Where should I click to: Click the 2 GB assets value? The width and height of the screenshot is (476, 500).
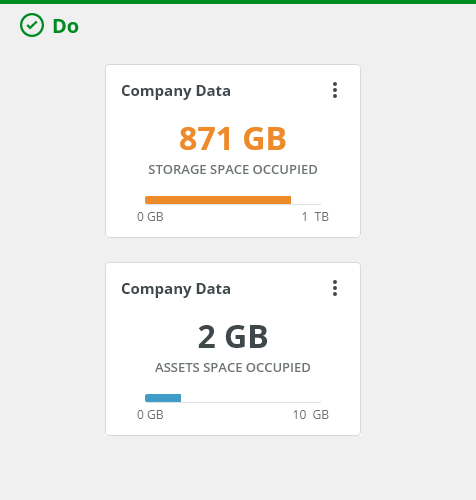point(233,337)
